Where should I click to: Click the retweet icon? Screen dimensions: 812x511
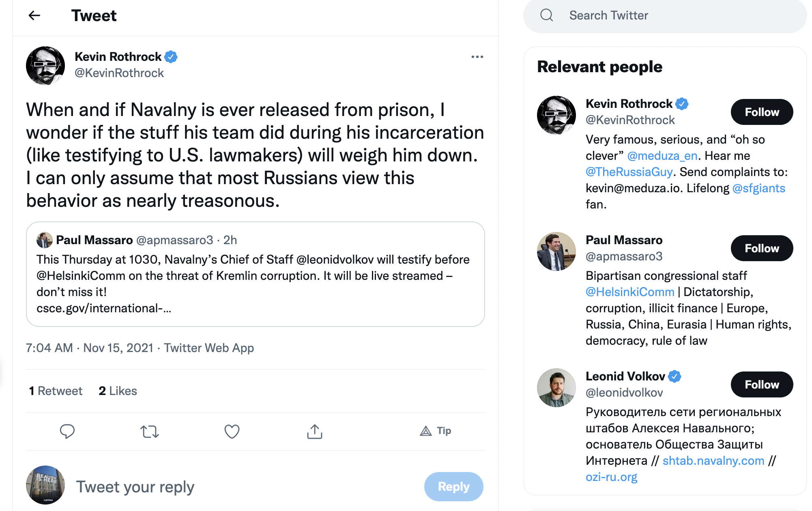(x=150, y=431)
